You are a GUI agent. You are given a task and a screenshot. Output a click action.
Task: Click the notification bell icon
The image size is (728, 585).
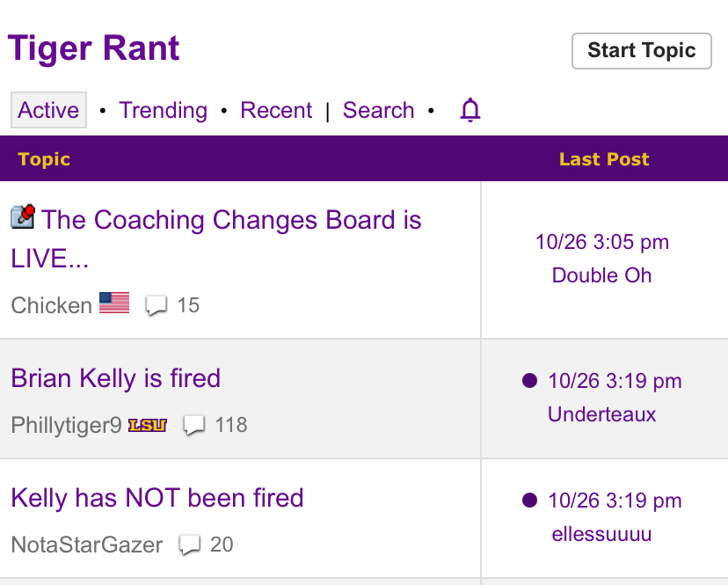(x=470, y=111)
